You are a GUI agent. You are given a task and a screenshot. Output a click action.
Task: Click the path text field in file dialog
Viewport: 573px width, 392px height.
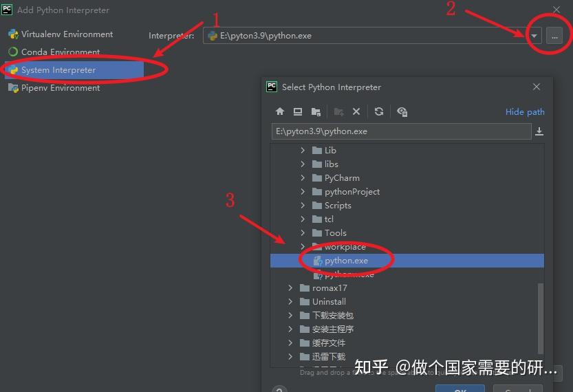(401, 131)
